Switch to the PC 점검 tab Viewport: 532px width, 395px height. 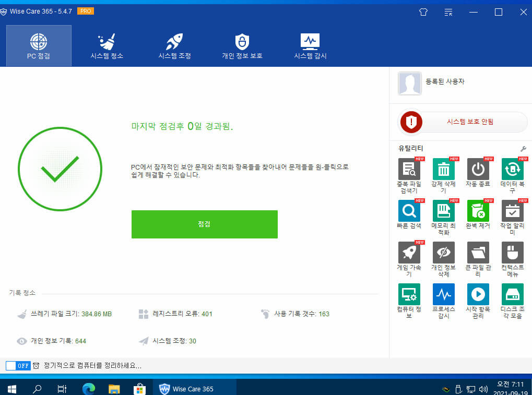click(x=39, y=45)
